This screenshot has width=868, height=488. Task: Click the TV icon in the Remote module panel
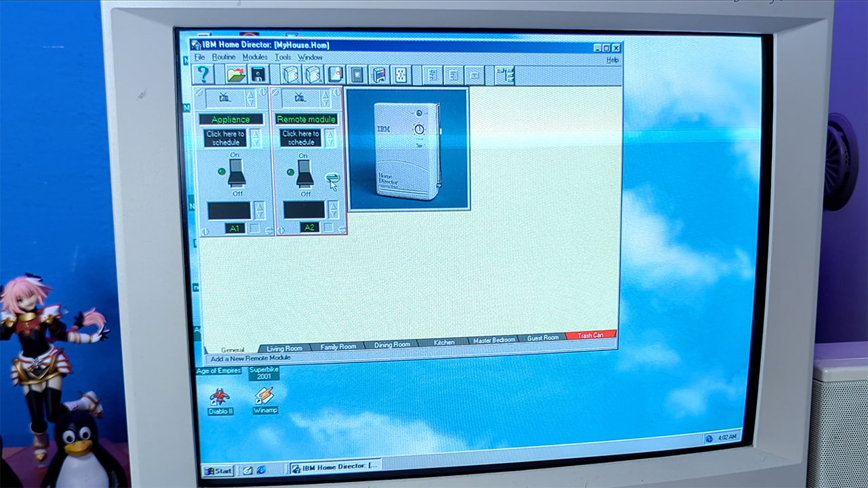[x=300, y=98]
